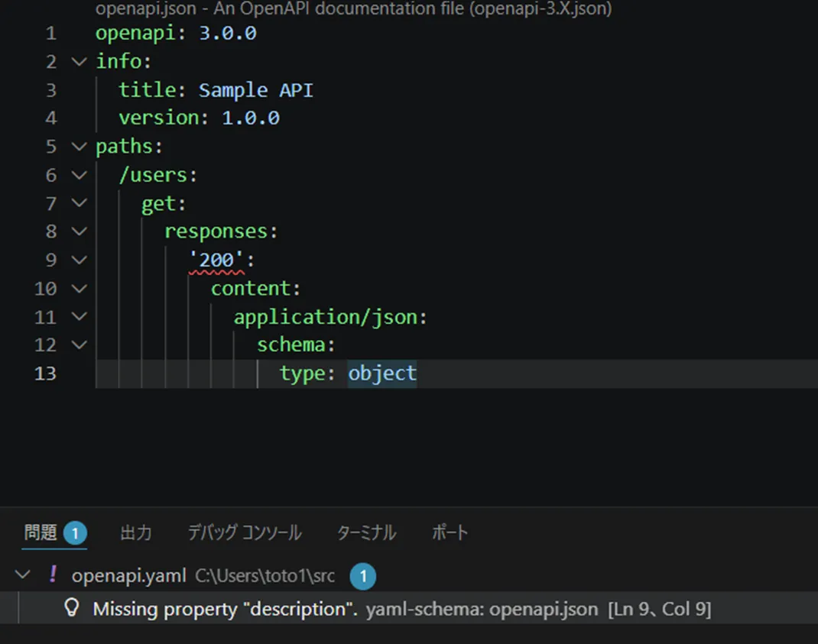Click the badge on the 問題 tab

click(x=75, y=532)
